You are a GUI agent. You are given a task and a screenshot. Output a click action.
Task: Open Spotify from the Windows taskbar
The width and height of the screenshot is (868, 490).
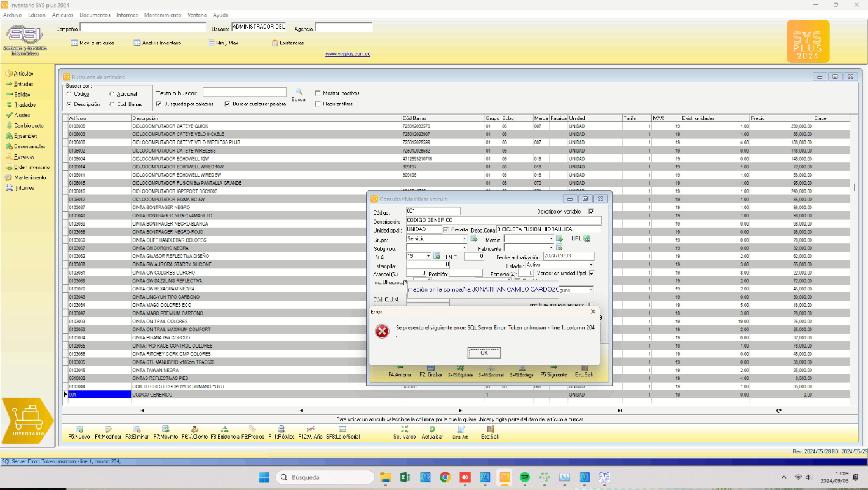pos(525,477)
